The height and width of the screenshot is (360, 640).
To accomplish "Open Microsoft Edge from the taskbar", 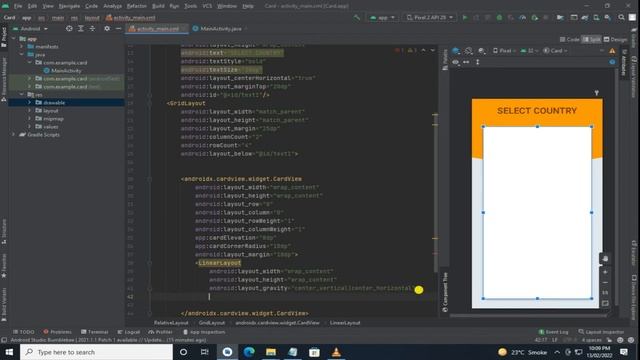I will tap(249, 352).
